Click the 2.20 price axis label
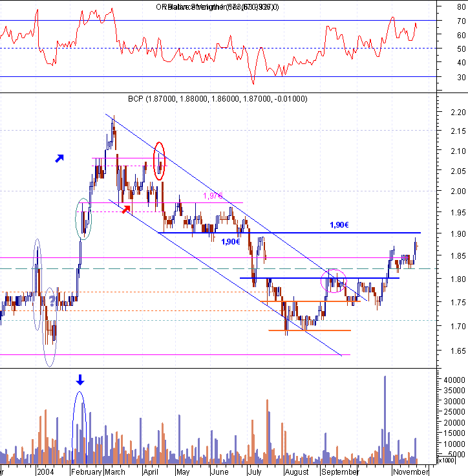Image resolution: width=468 pixels, height=476 pixels. click(458, 113)
